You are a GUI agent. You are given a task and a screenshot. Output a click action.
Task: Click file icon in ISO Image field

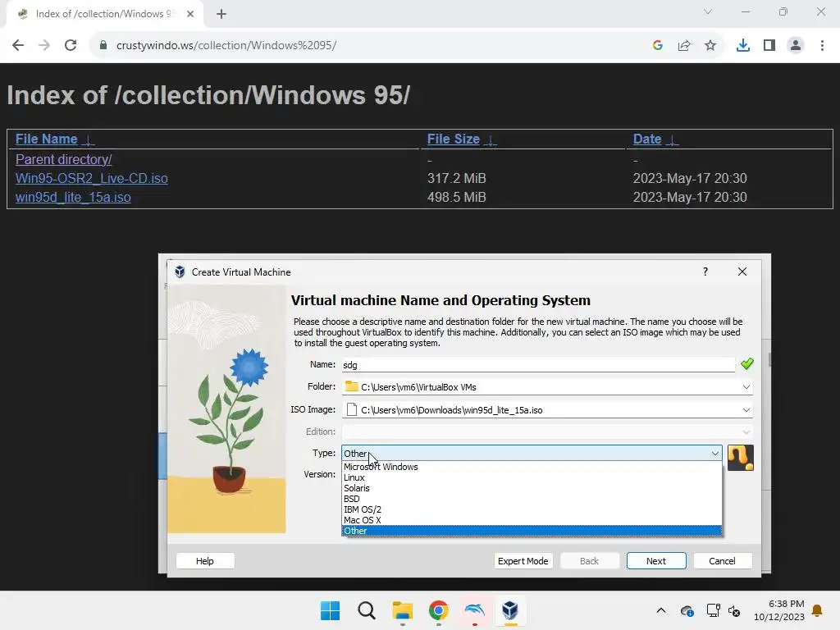pos(351,410)
